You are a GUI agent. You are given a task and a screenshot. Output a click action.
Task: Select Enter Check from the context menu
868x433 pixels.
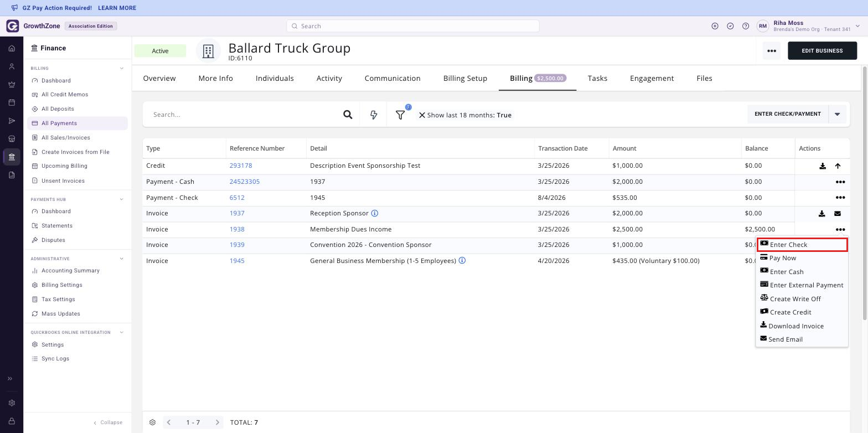click(802, 245)
